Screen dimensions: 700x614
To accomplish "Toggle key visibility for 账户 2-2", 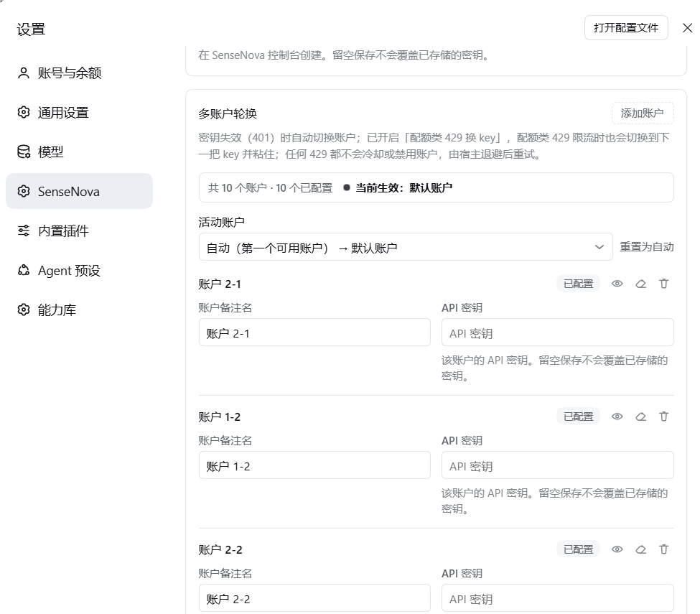I will point(617,549).
